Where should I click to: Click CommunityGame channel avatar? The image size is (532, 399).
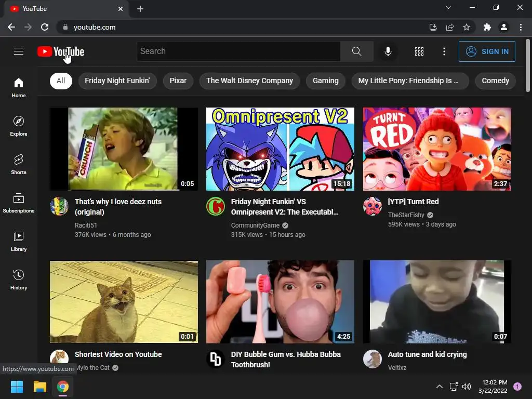coord(216,206)
